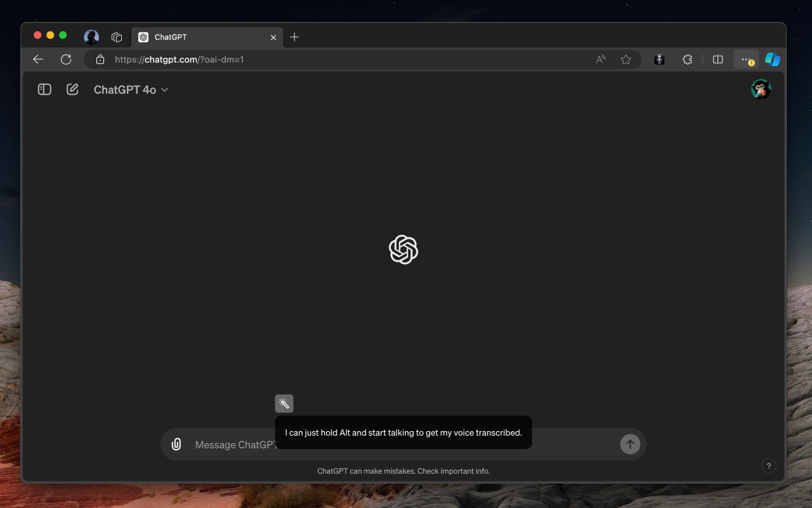Toggle the ChatGPT sidebar panel

coord(44,90)
